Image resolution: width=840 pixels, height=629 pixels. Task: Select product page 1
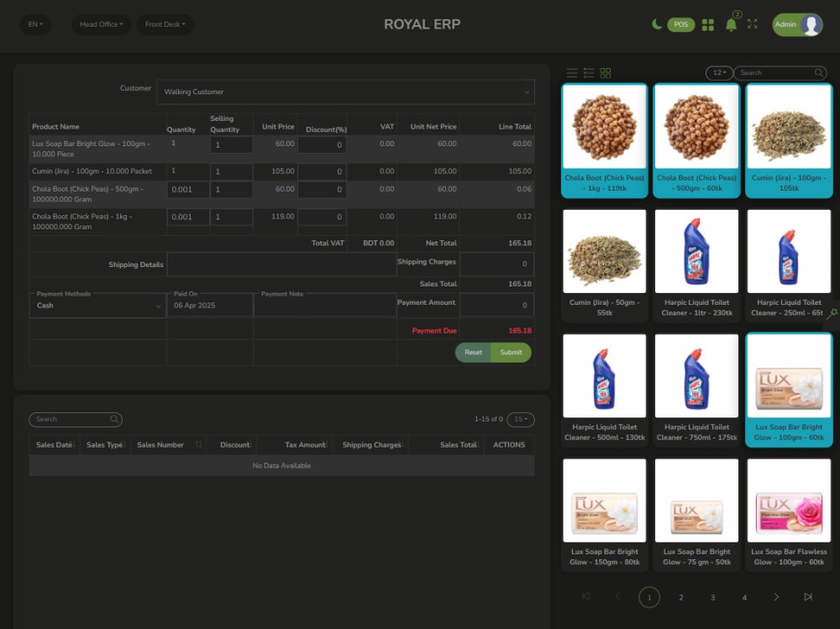tap(649, 597)
